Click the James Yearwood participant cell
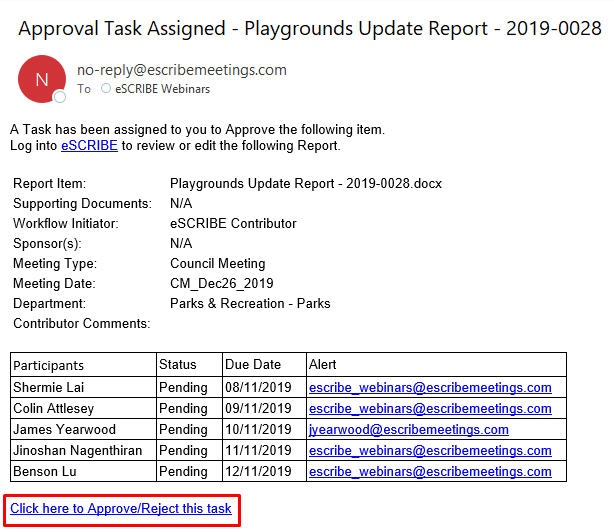This screenshot has height=532, width=614. [x=83, y=429]
